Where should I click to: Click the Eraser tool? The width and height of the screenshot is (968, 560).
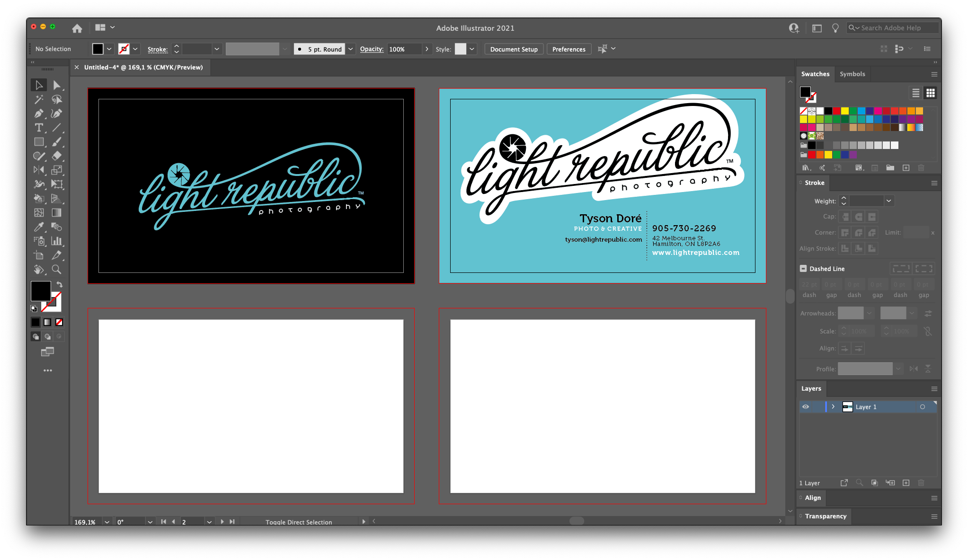click(x=56, y=156)
